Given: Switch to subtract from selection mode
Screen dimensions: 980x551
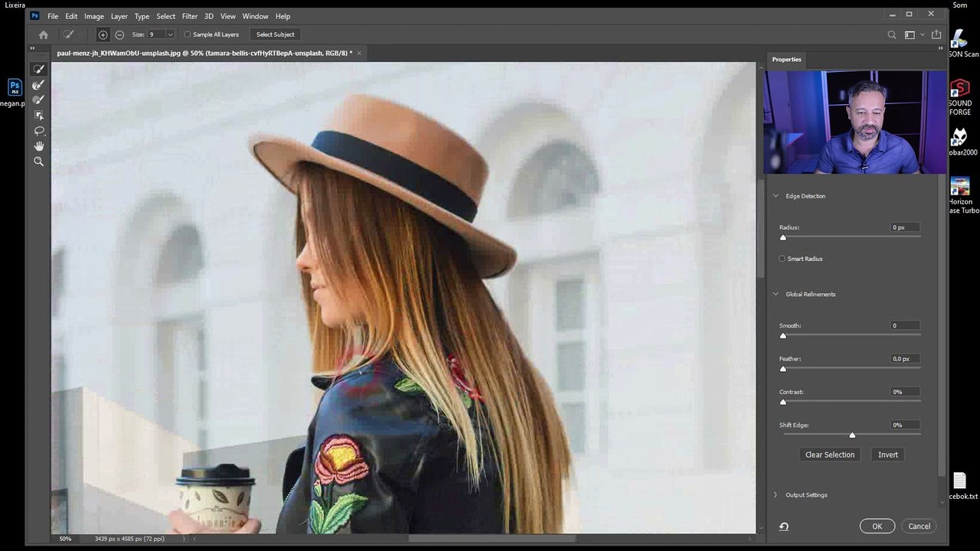Looking at the screenshot, I should point(119,34).
